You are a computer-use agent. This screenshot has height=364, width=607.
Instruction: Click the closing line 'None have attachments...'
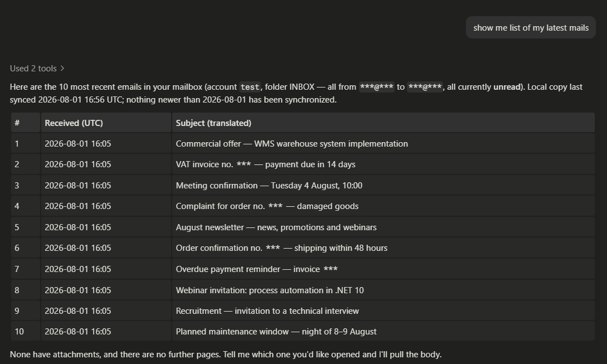click(226, 355)
